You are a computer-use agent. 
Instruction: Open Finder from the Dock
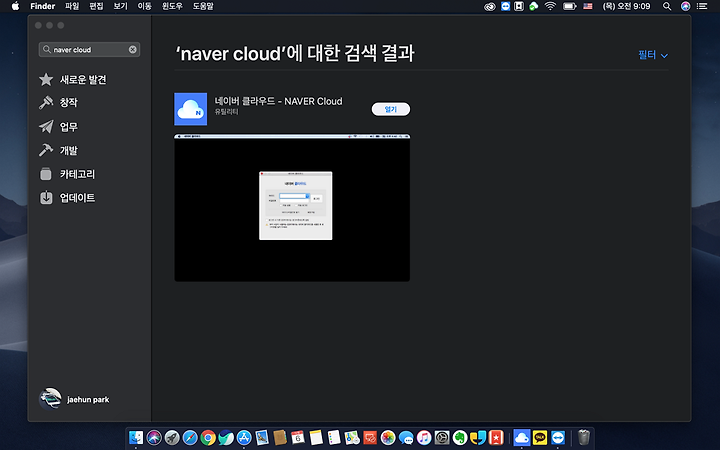(136, 438)
